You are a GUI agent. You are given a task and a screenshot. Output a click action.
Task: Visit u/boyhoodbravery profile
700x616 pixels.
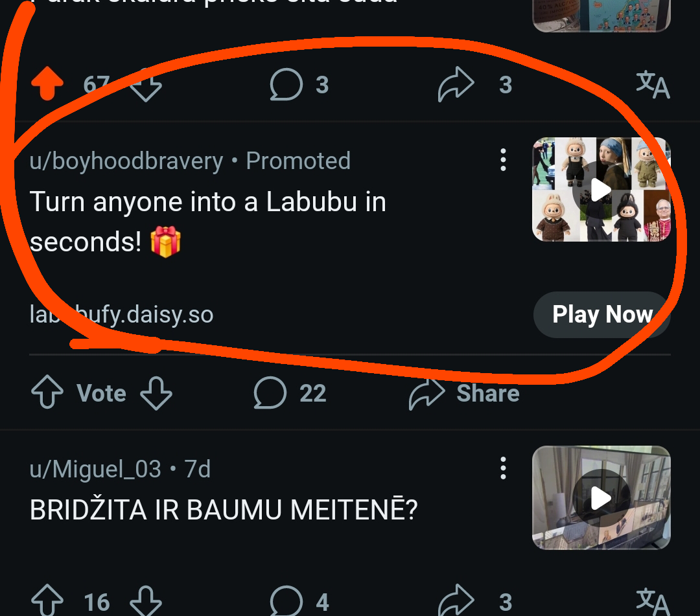click(x=126, y=161)
